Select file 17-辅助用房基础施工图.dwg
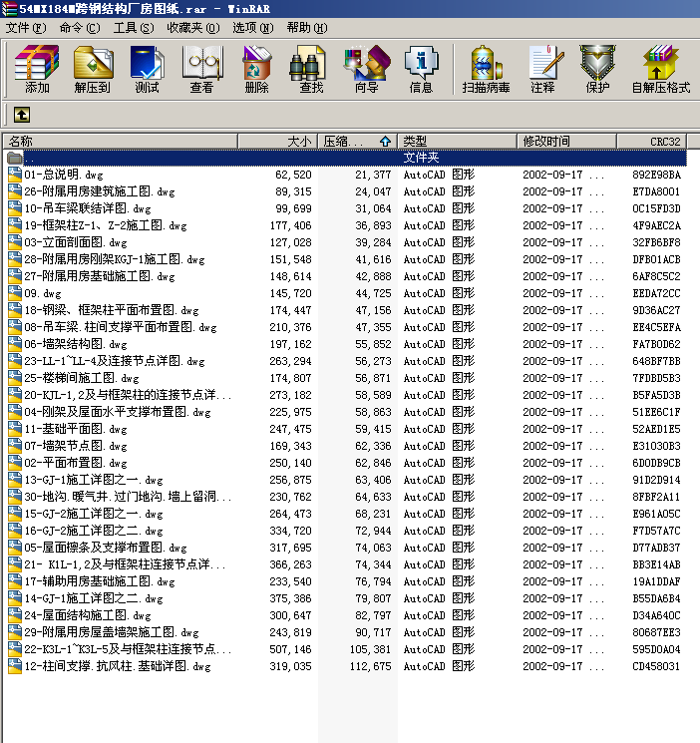The image size is (700, 743). point(100,581)
